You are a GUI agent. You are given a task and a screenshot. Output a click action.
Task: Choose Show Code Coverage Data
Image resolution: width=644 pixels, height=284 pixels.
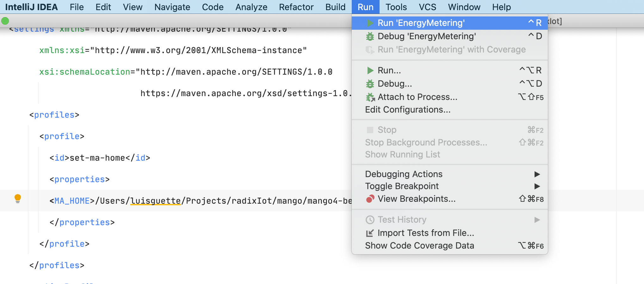click(x=450, y=246)
